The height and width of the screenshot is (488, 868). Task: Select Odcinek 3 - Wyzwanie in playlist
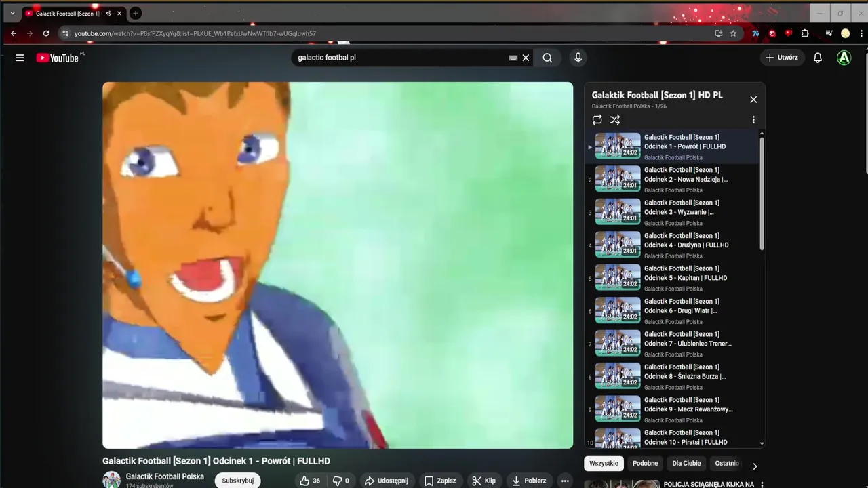click(671, 213)
